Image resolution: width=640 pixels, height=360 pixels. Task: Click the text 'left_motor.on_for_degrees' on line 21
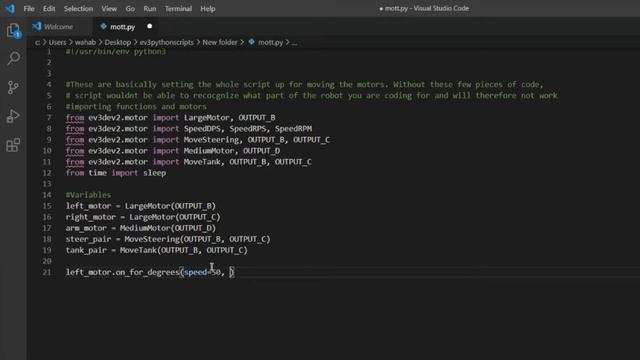[122, 272]
